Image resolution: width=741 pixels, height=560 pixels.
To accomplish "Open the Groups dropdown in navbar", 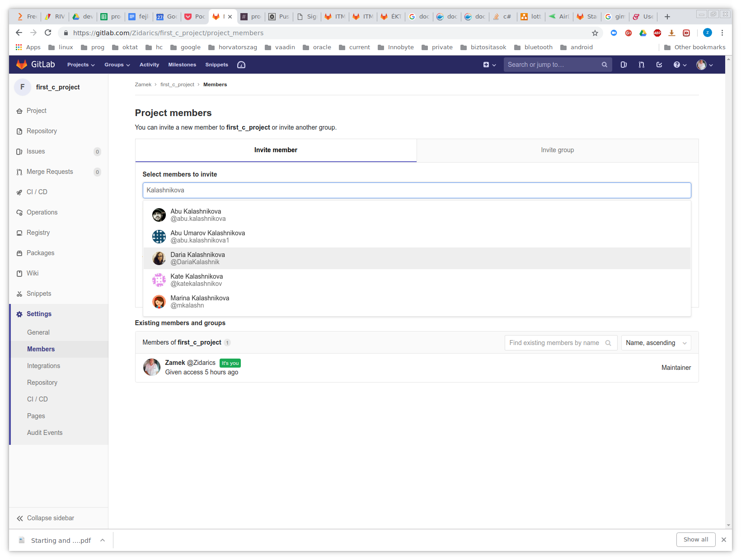I will [x=117, y=65].
